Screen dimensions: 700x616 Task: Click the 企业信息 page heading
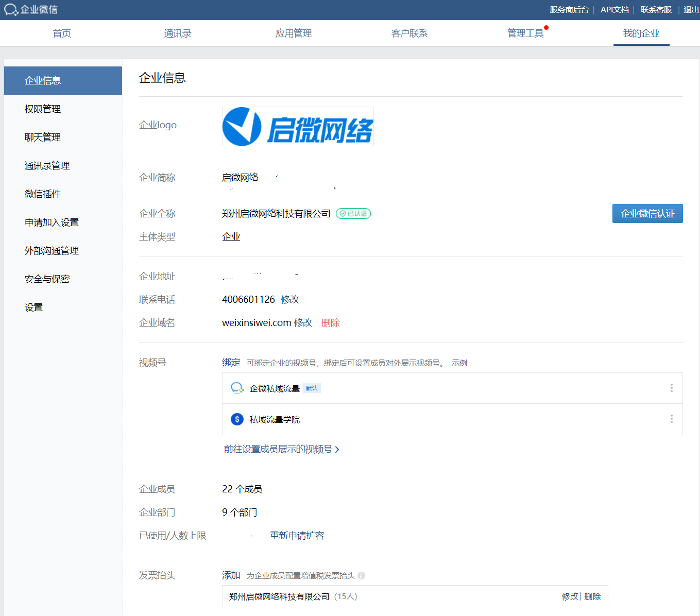click(x=162, y=78)
